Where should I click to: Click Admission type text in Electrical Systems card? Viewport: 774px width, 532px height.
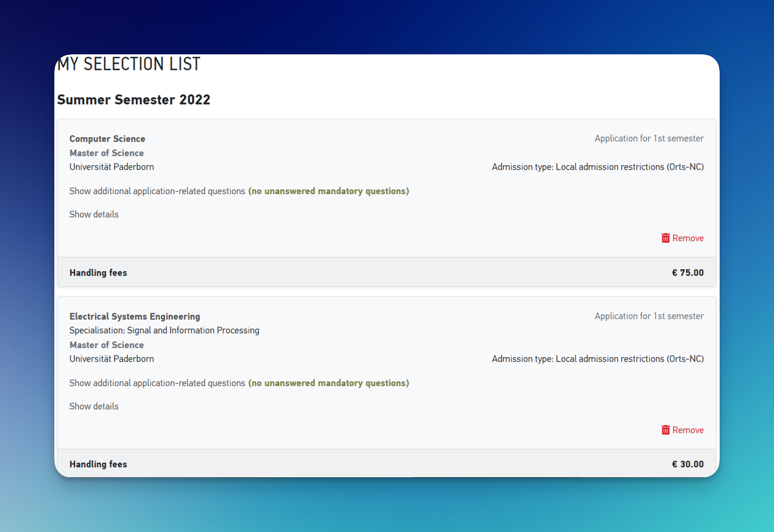coord(598,359)
